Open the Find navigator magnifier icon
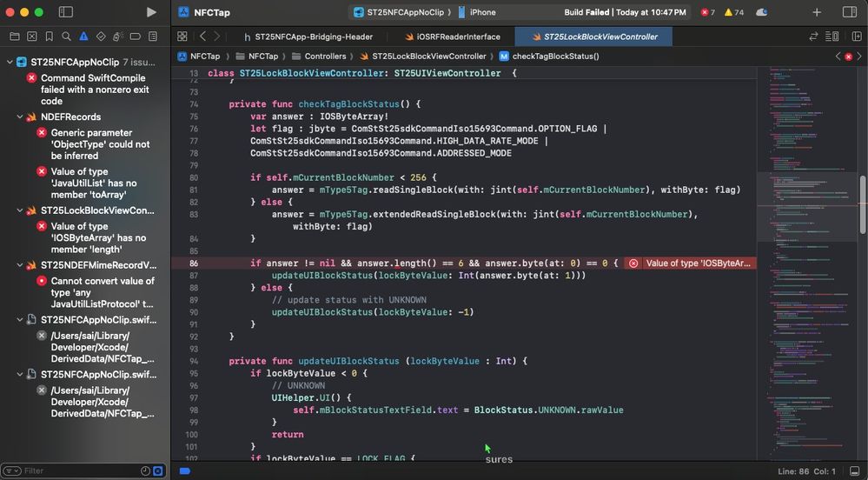The image size is (868, 480). coord(66,37)
